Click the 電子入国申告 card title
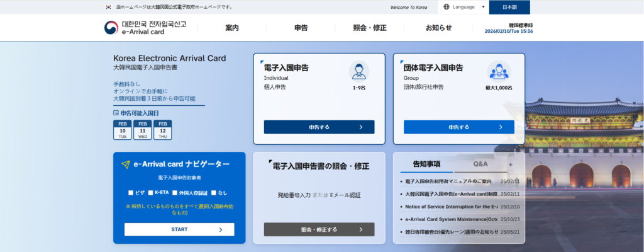The image size is (644, 252). [x=286, y=68]
